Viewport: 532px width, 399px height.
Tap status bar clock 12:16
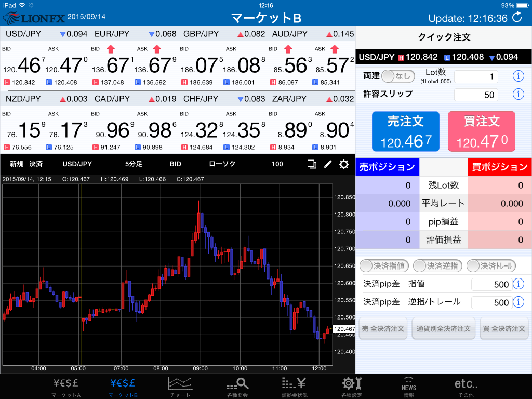coord(265,5)
